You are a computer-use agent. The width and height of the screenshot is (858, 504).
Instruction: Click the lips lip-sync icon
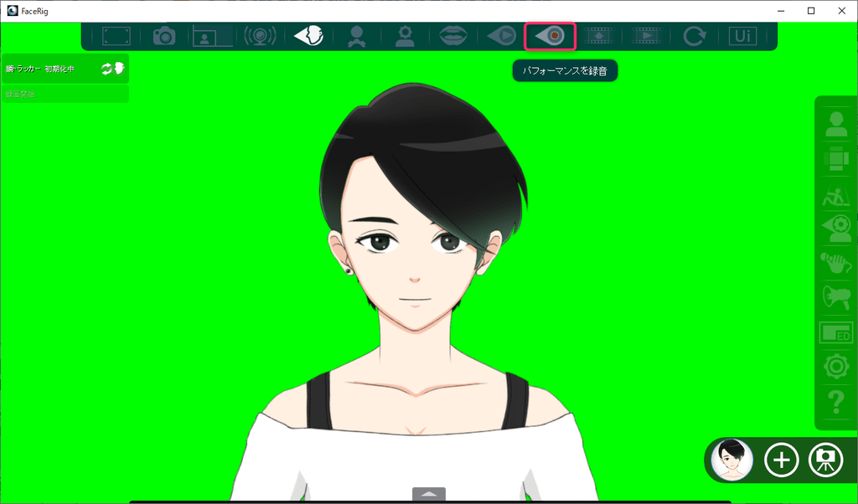click(x=453, y=36)
